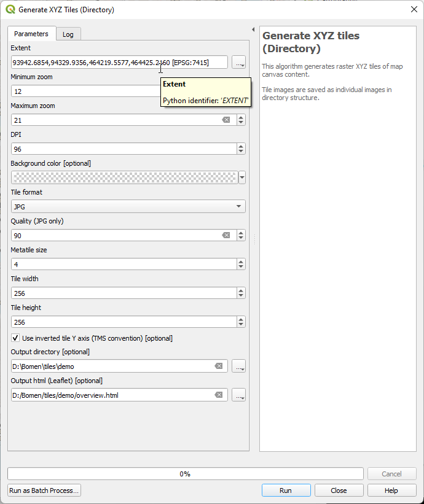Image resolution: width=424 pixels, height=504 pixels.
Task: Browse for Output directory folder
Action: click(x=238, y=366)
